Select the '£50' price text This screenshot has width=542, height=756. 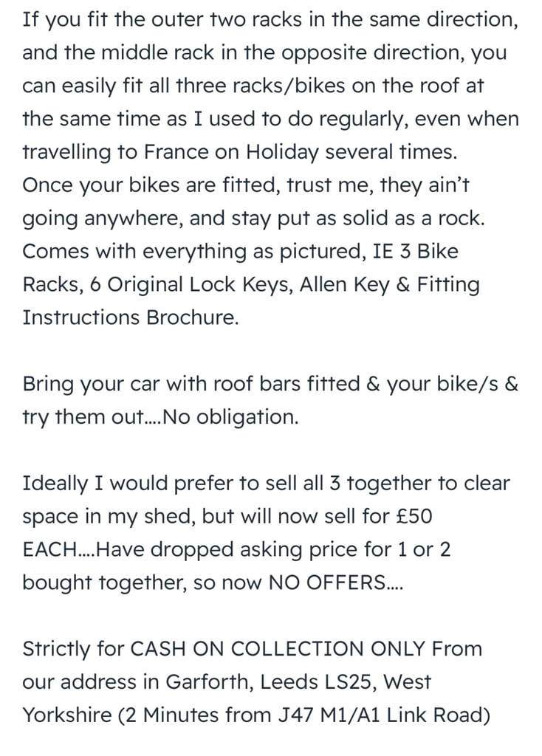pos(414,516)
